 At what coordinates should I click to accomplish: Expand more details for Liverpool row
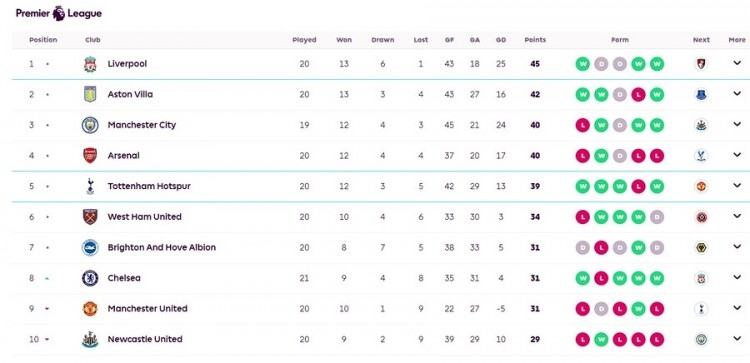737,63
